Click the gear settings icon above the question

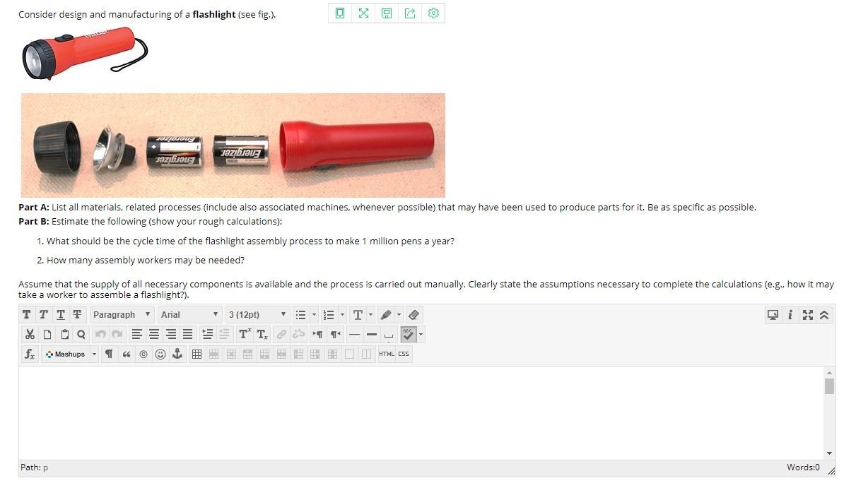[433, 13]
